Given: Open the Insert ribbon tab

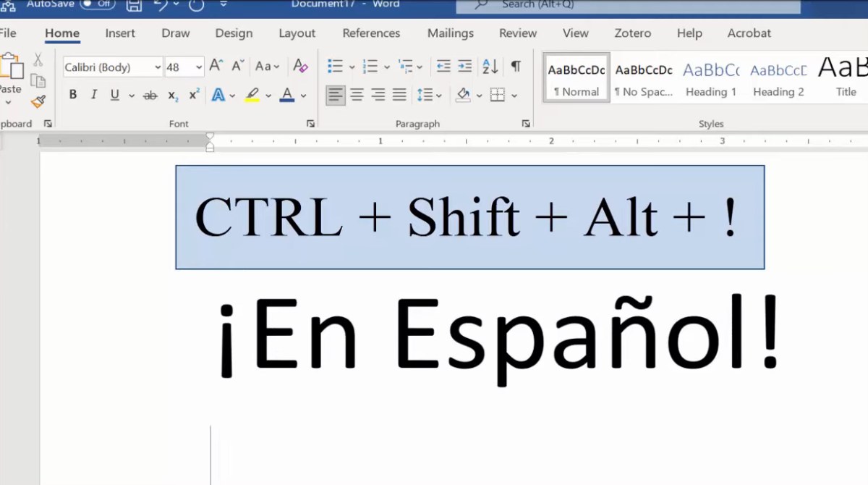Looking at the screenshot, I should coord(120,33).
